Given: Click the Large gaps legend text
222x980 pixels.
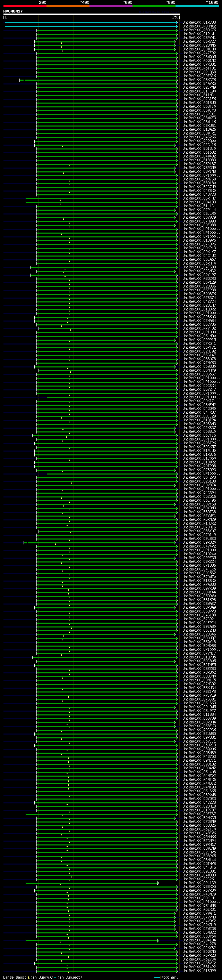Looking at the screenshot, I should coord(15,977).
